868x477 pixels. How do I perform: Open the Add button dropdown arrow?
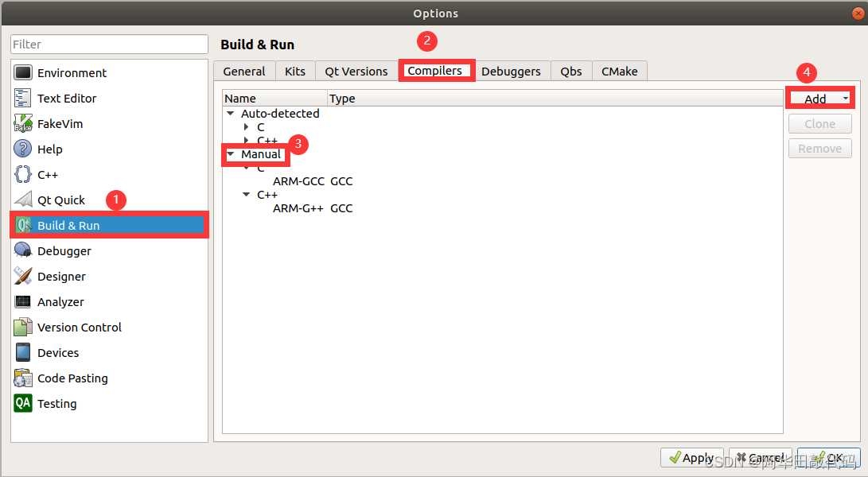pyautogui.click(x=843, y=98)
